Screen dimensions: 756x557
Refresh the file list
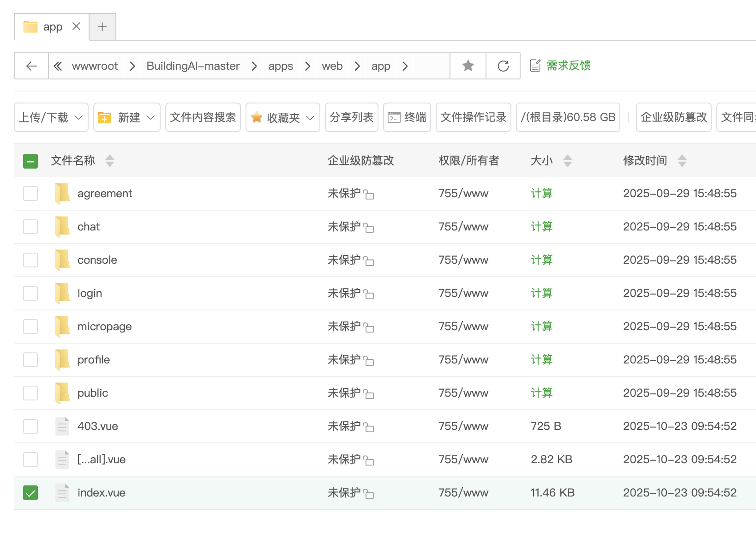tap(503, 66)
